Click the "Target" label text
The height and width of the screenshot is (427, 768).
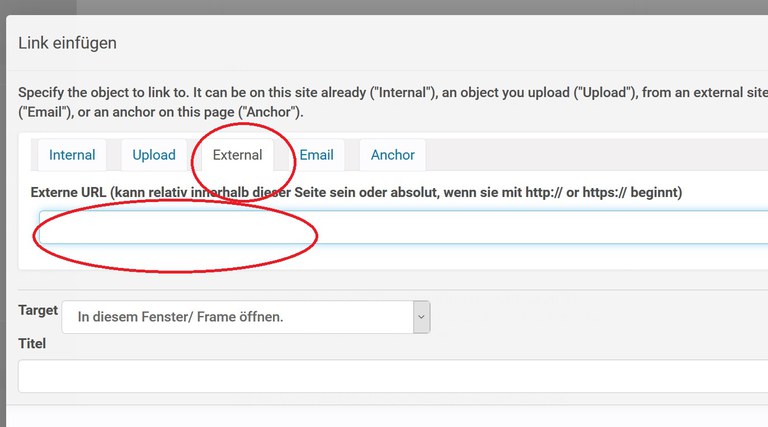pyautogui.click(x=38, y=311)
